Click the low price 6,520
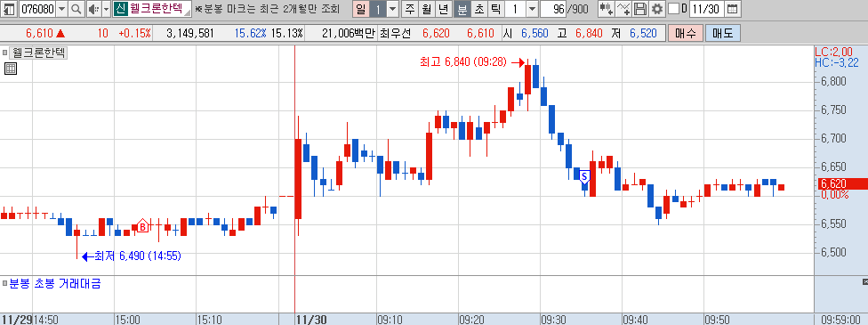 pyautogui.click(x=643, y=33)
